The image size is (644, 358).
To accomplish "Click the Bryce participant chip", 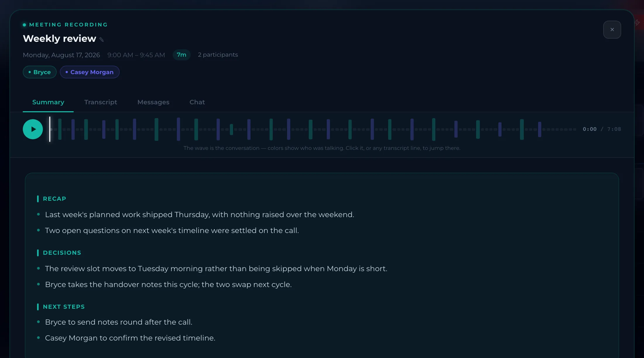I will click(x=40, y=72).
